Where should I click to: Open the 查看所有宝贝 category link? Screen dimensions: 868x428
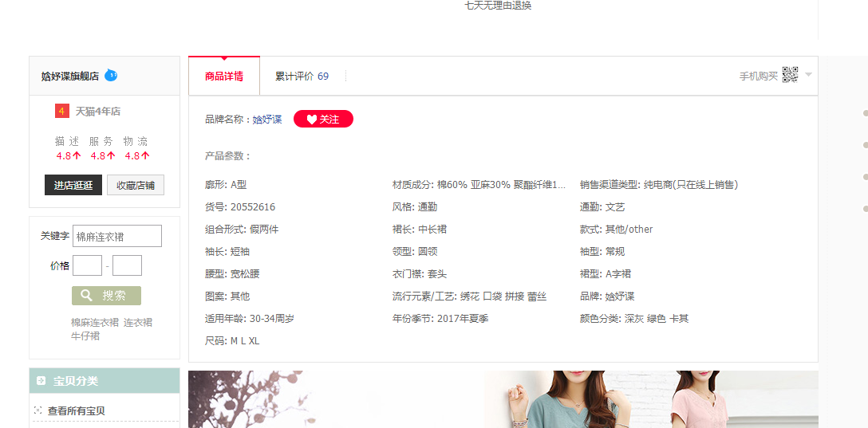pos(77,410)
